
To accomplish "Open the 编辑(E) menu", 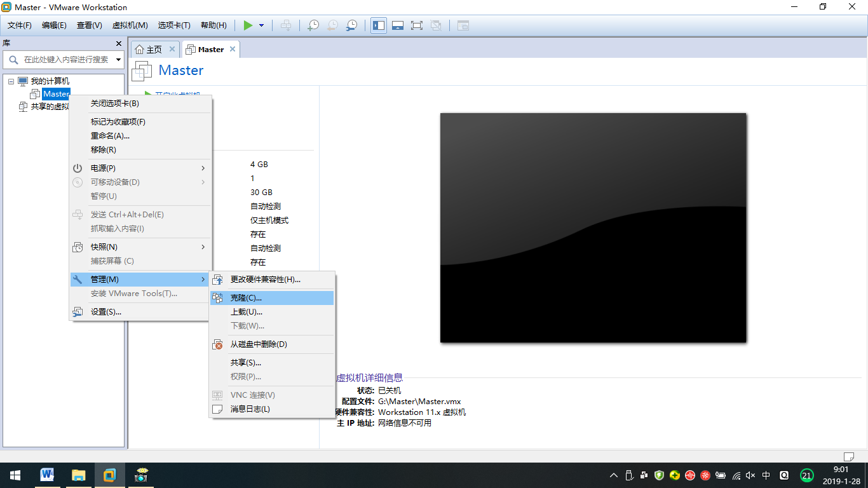I will click(x=54, y=25).
